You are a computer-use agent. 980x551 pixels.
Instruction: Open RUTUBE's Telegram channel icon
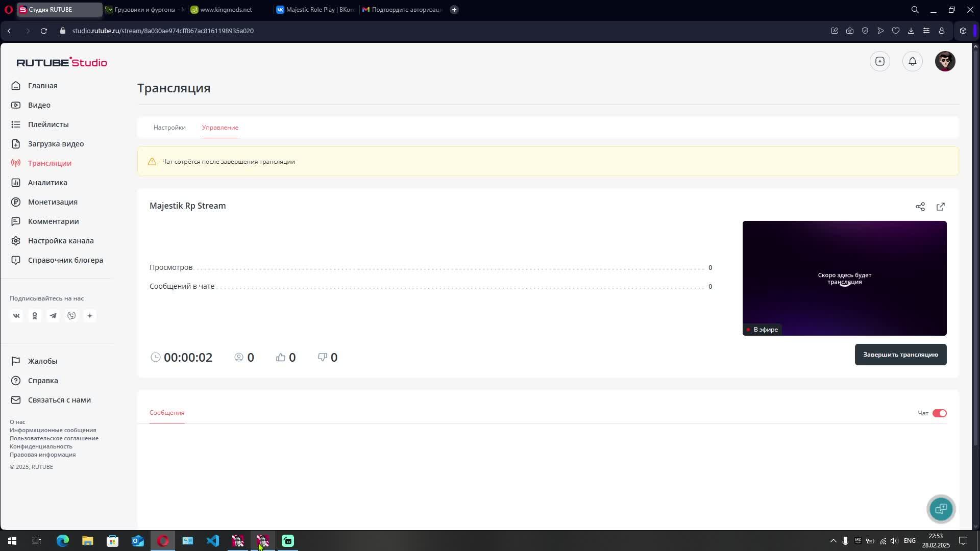pyautogui.click(x=53, y=316)
